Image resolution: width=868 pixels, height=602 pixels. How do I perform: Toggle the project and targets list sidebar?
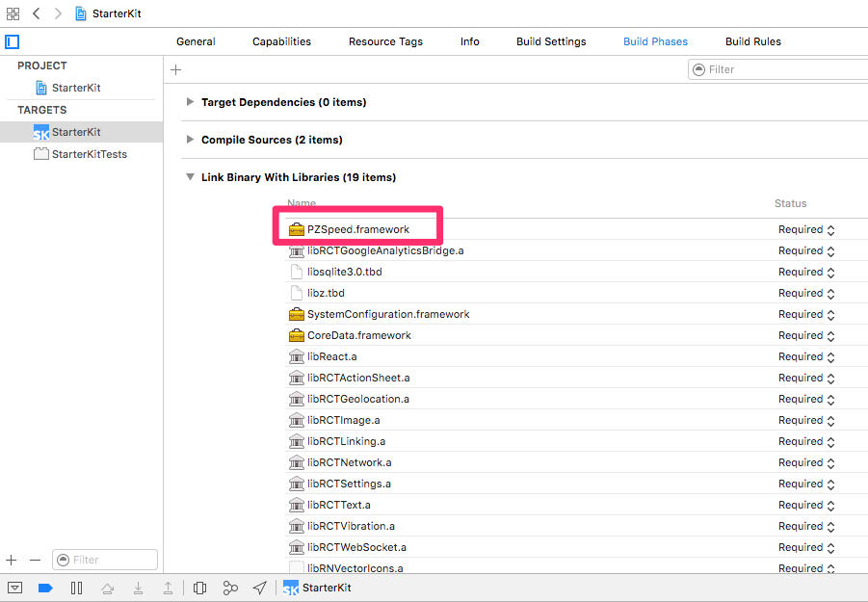pos(13,41)
